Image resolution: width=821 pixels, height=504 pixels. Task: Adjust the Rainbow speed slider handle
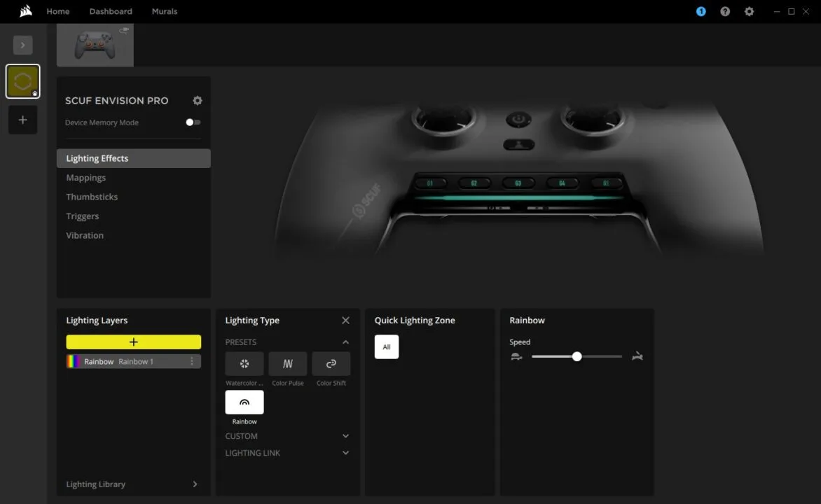(x=577, y=356)
